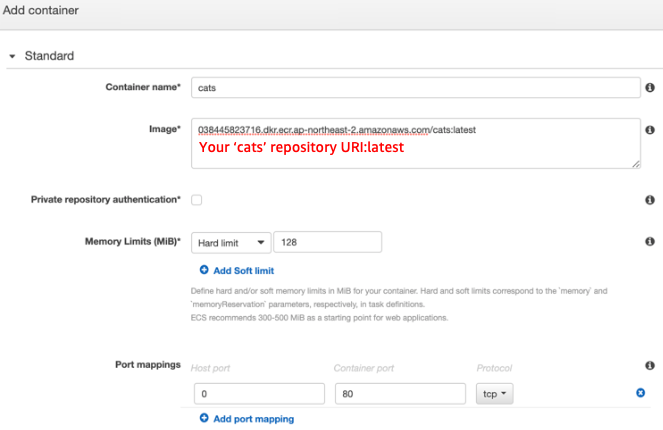Image resolution: width=663 pixels, height=430 pixels.
Task: Click the Add container title
Action: [41, 10]
